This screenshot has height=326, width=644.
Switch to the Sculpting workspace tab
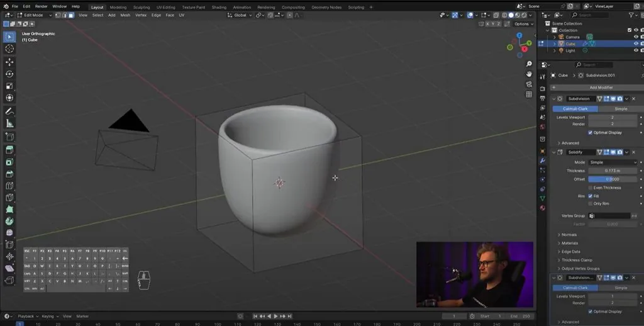[142, 8]
